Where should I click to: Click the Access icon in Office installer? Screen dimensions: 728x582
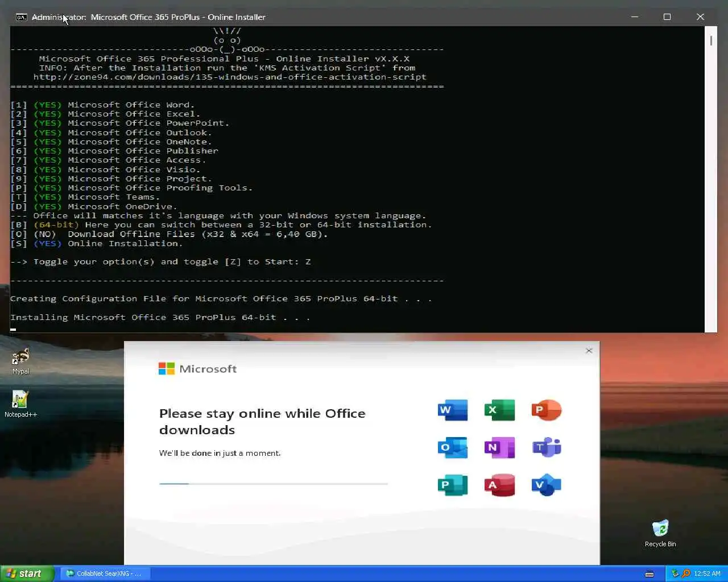pyautogui.click(x=499, y=485)
